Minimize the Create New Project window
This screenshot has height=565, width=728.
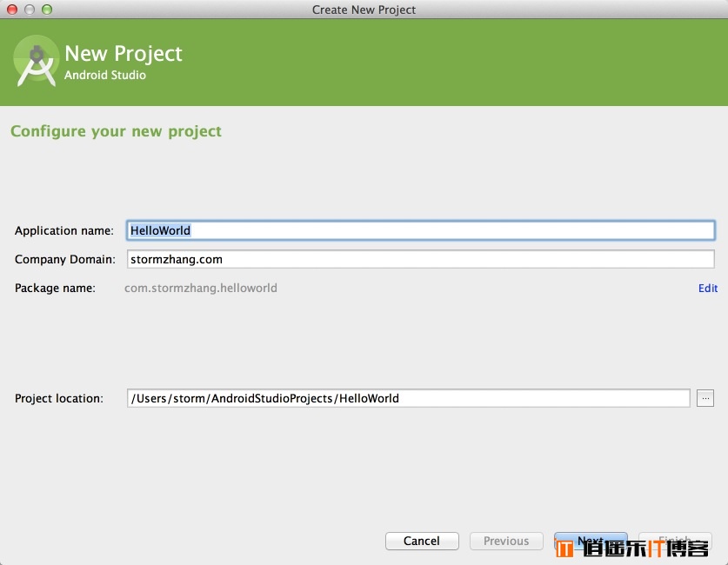pyautogui.click(x=30, y=10)
